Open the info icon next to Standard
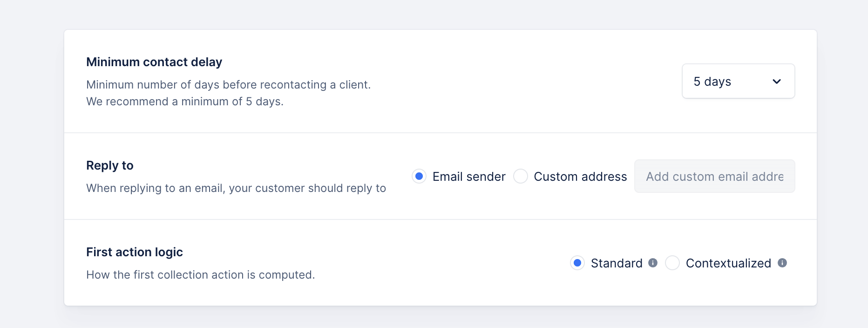The height and width of the screenshot is (328, 868). (653, 263)
